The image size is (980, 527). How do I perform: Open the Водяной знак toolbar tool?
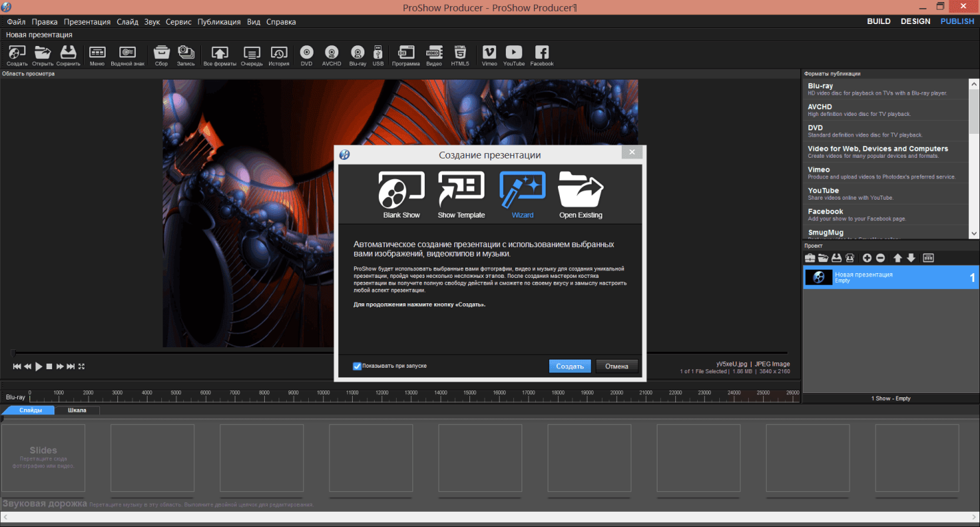(128, 53)
